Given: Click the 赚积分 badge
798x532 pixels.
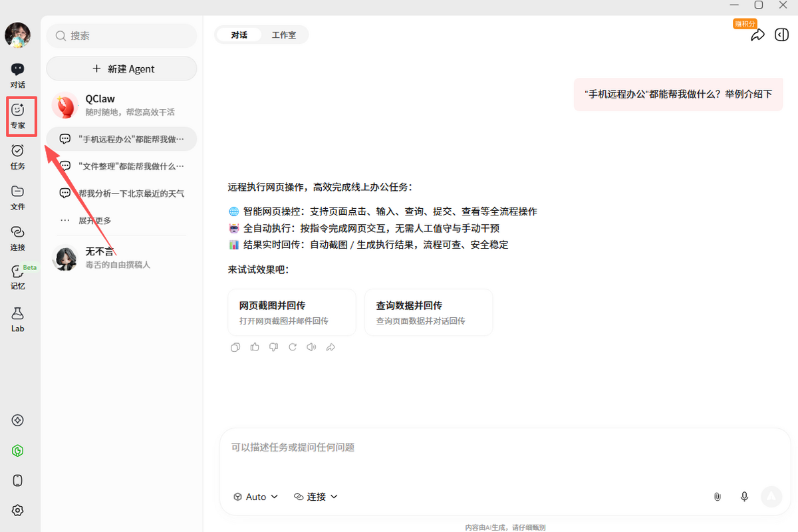Looking at the screenshot, I should pos(745,23).
